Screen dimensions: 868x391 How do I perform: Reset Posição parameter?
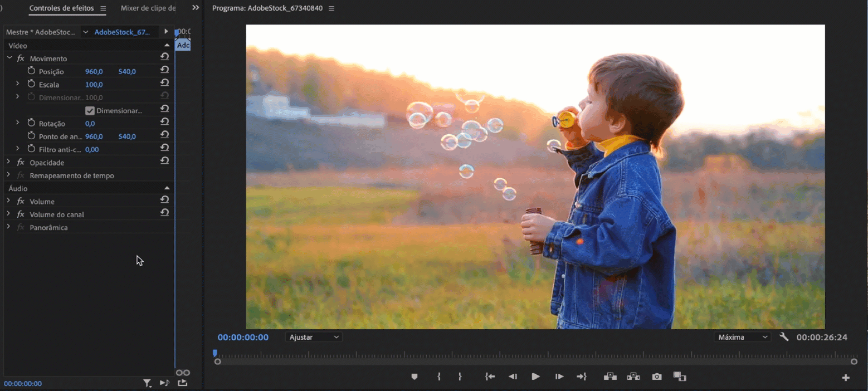point(164,70)
